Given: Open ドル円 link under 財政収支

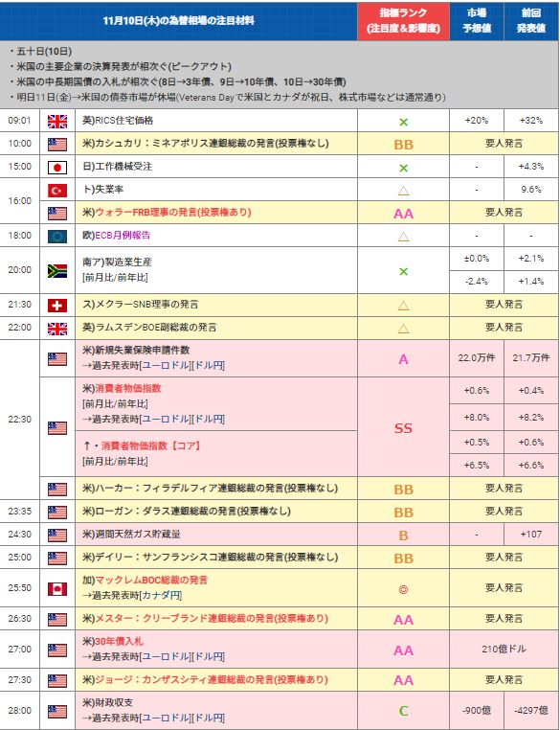Looking at the screenshot, I should 209,718.
